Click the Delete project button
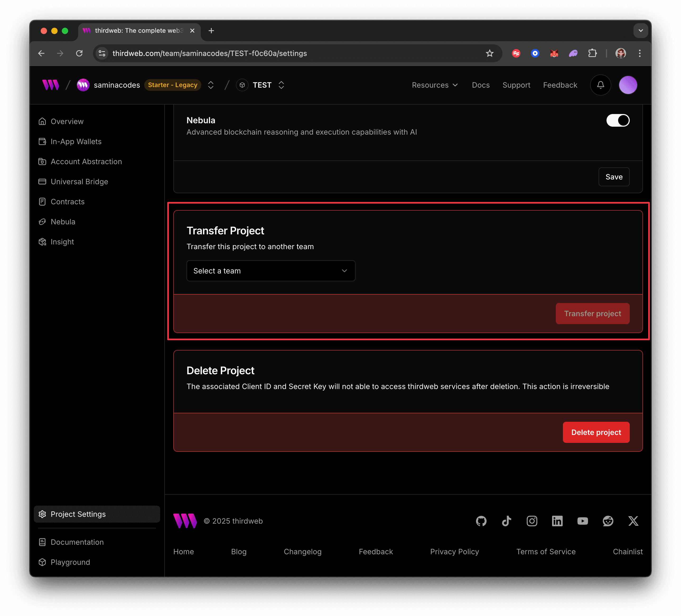 point(595,432)
